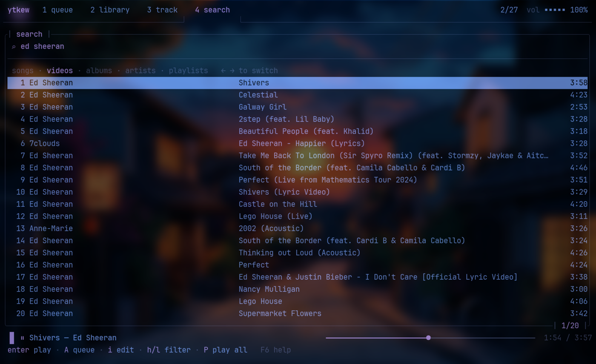Select the videos filter
Viewport: 596px width, 364px height.
60,71
